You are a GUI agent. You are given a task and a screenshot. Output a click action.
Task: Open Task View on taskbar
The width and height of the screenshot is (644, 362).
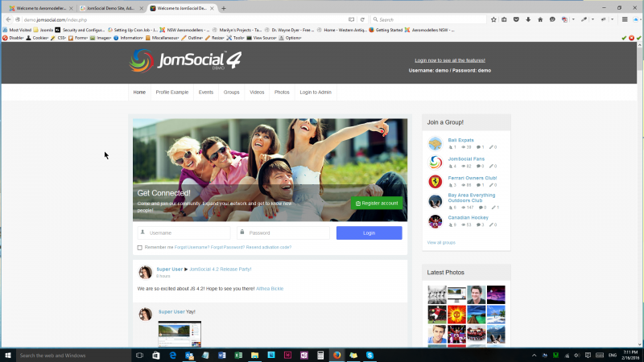pyautogui.click(x=139, y=356)
